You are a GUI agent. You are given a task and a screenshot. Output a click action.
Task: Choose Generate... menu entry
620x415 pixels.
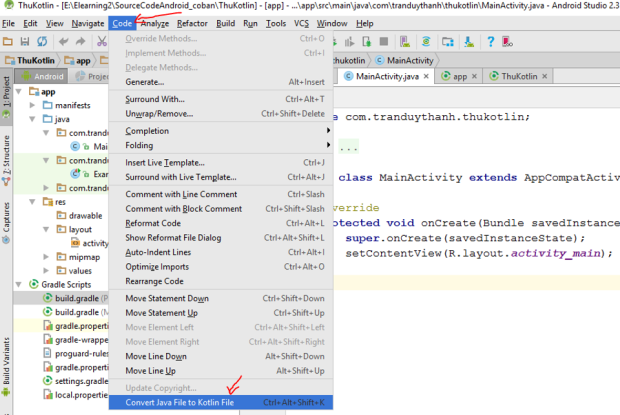coord(221,82)
